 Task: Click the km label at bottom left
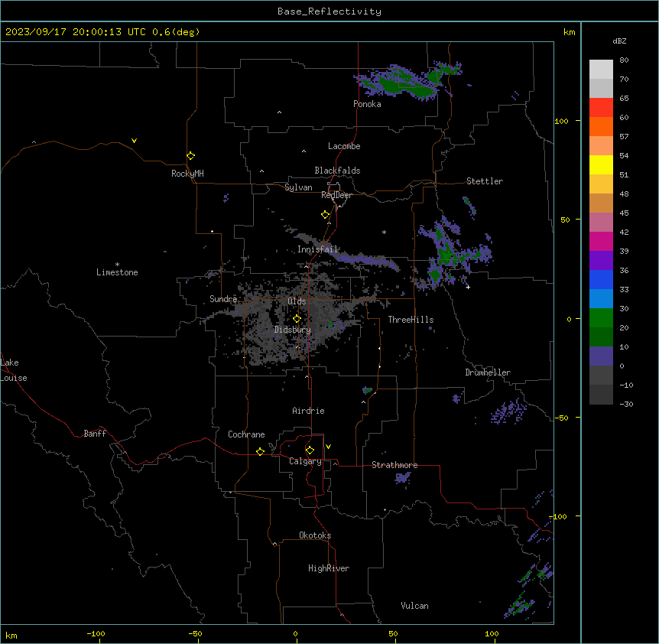pyautogui.click(x=11, y=635)
